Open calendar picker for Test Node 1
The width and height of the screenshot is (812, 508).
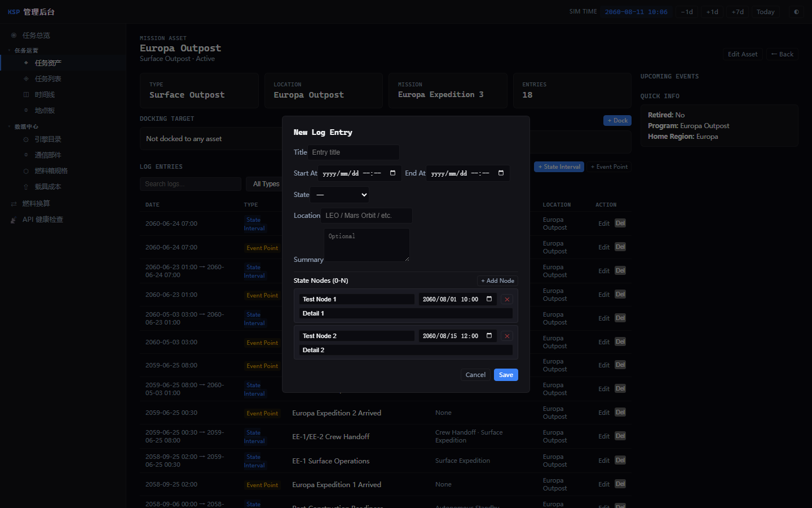tap(489, 299)
